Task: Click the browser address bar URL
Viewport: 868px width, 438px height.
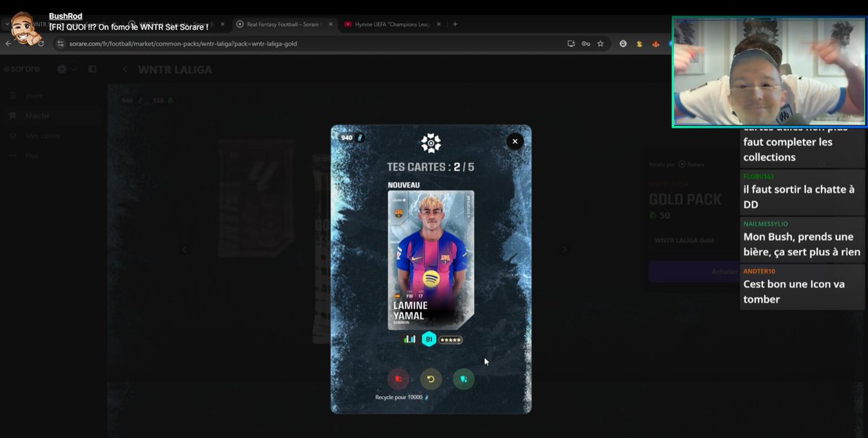Action: tap(183, 43)
